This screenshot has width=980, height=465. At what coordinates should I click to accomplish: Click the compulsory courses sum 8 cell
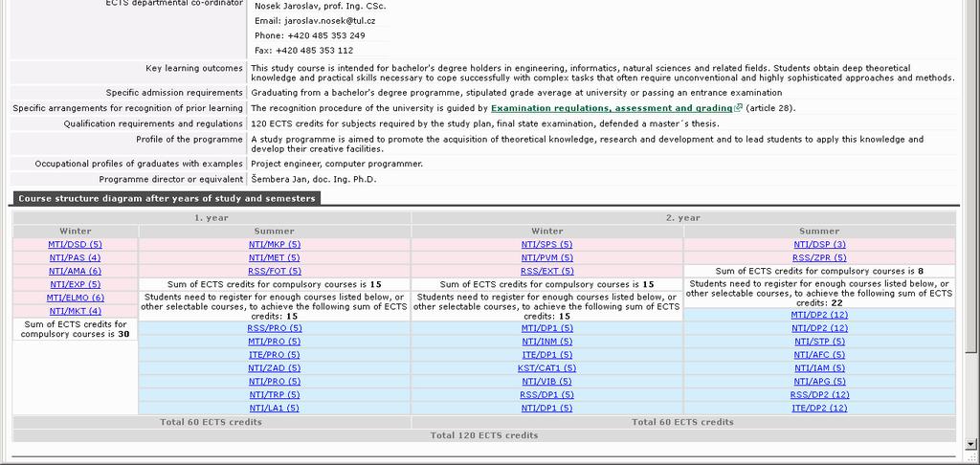819,272
